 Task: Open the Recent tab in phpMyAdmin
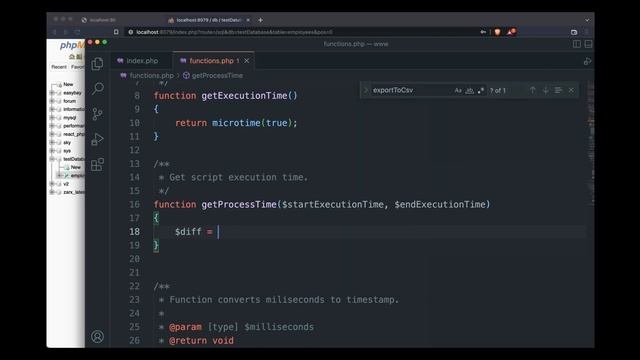59,67
